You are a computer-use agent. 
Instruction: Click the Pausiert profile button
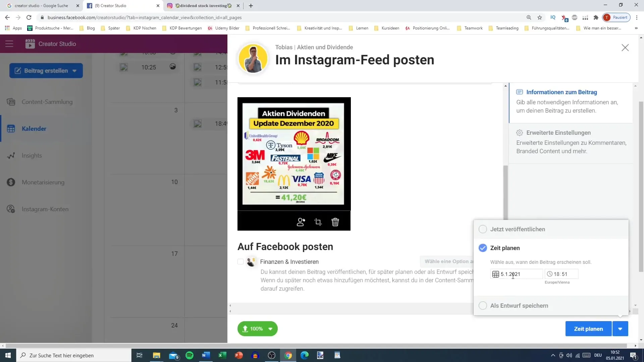point(616,17)
